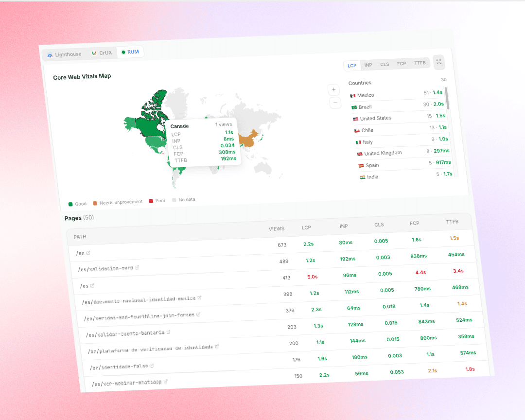
Task: Click the Lighthouse gauge icon
Action: coord(50,55)
